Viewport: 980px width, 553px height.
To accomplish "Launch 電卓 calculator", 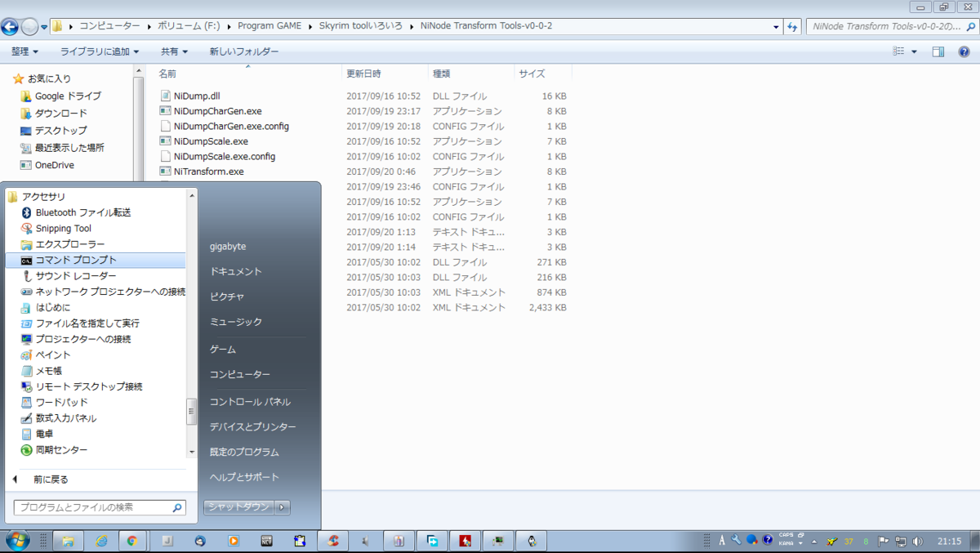I will coord(38,434).
